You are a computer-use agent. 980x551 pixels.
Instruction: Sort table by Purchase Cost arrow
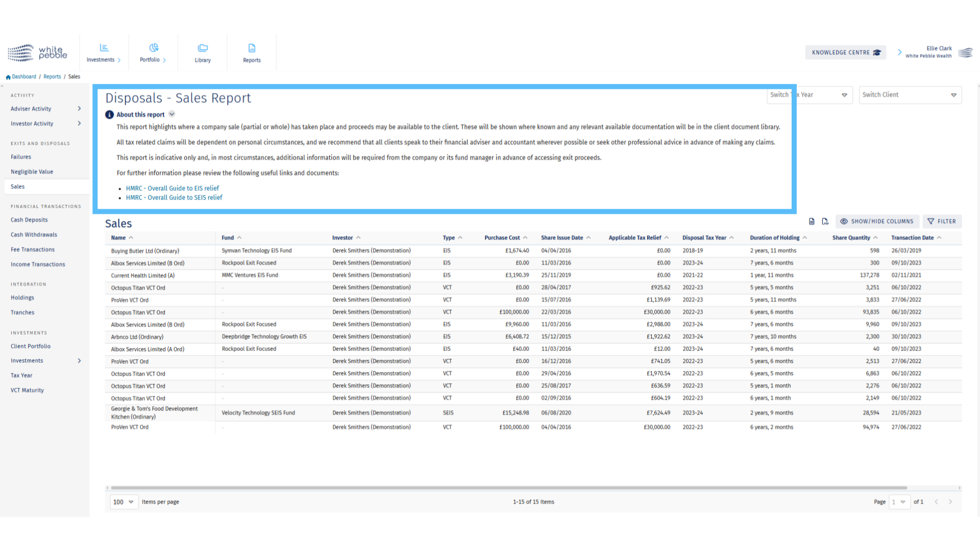tap(525, 238)
